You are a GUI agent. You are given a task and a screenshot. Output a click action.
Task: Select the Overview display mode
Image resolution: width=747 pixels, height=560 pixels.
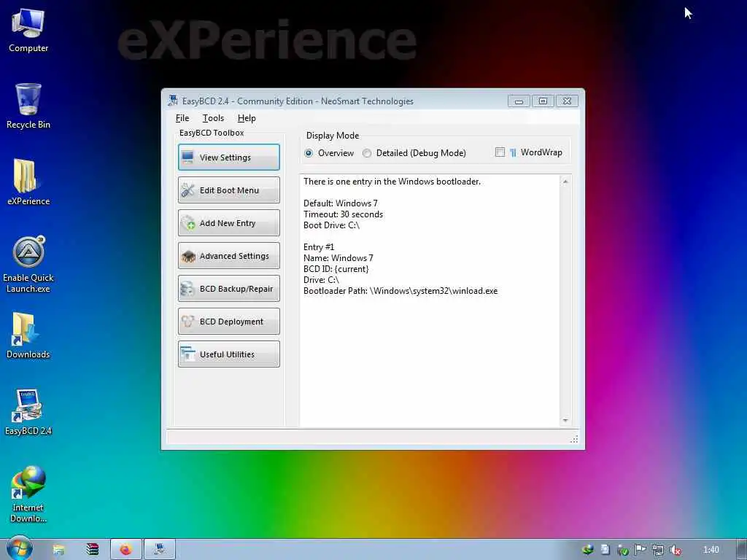pos(329,153)
